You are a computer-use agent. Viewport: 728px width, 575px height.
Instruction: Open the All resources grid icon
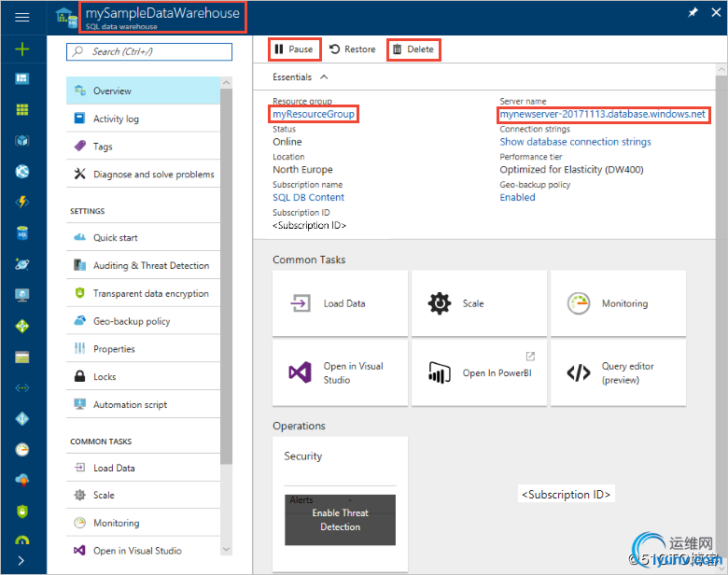pos(21,109)
